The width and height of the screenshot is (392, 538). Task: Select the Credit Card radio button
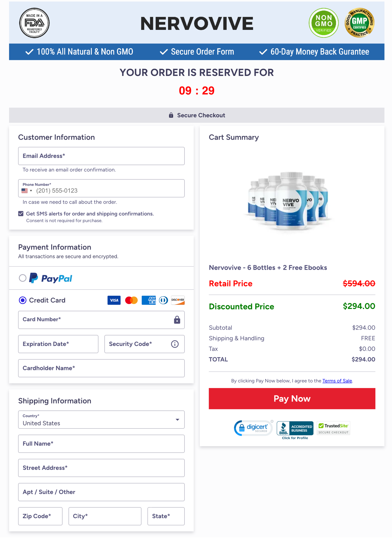tap(23, 300)
